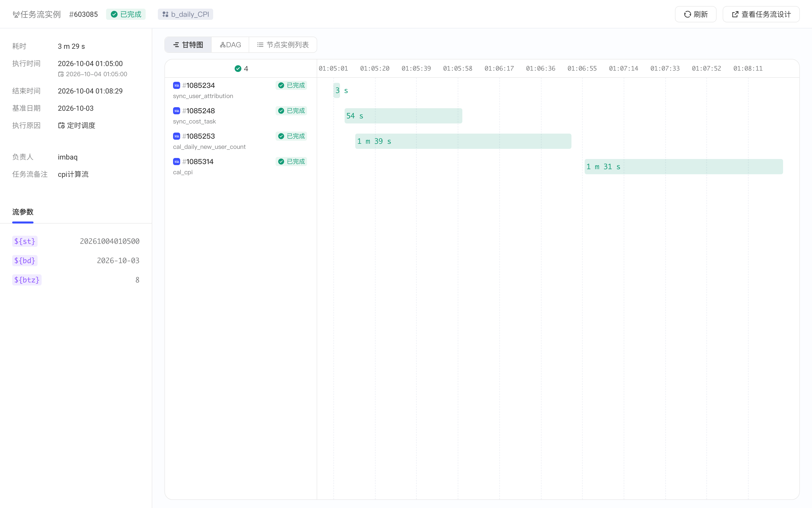The height and width of the screenshot is (508, 812).
Task: Switch to the 甘特图 tab
Action: coord(188,45)
